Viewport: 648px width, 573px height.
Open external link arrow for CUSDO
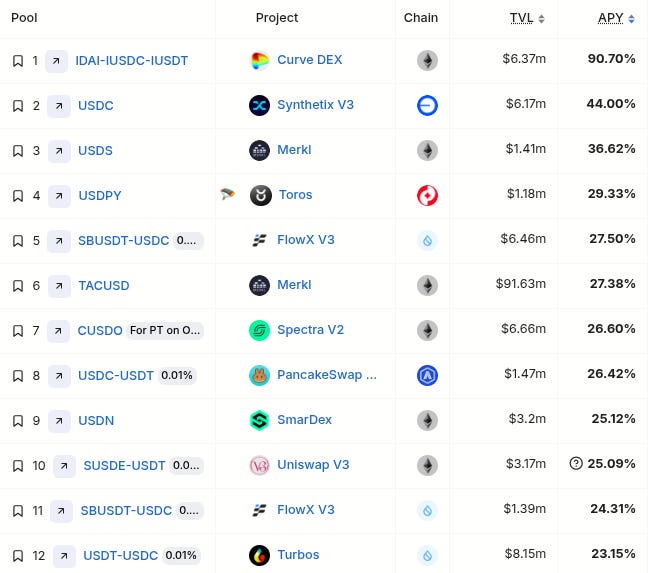58,331
